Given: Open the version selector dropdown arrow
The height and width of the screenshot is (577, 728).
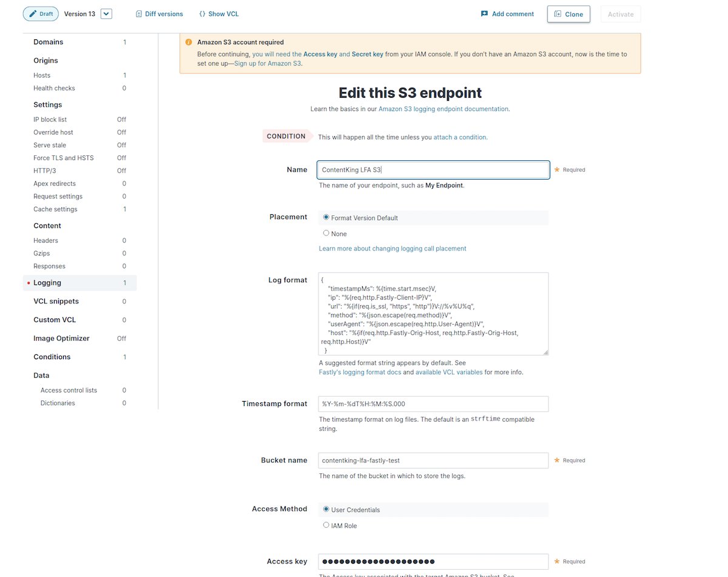Looking at the screenshot, I should click(106, 14).
